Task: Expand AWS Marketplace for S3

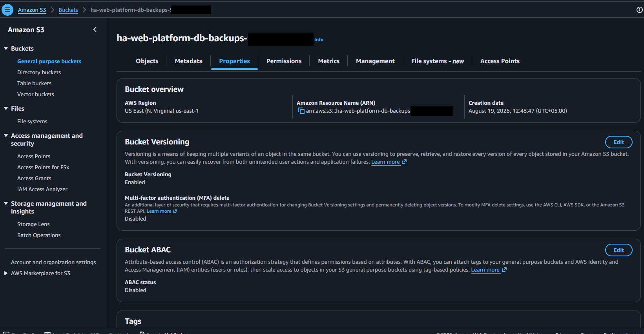Action: (x=6, y=273)
